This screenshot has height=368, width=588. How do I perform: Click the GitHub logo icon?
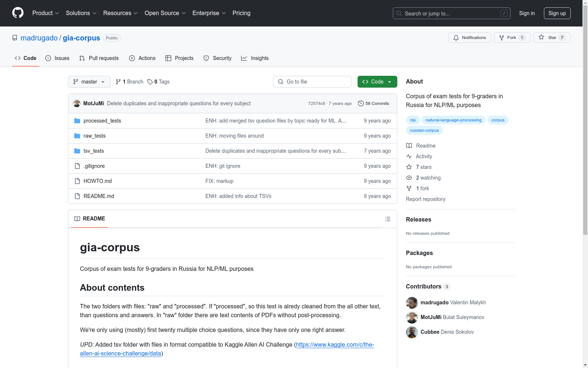(x=18, y=13)
